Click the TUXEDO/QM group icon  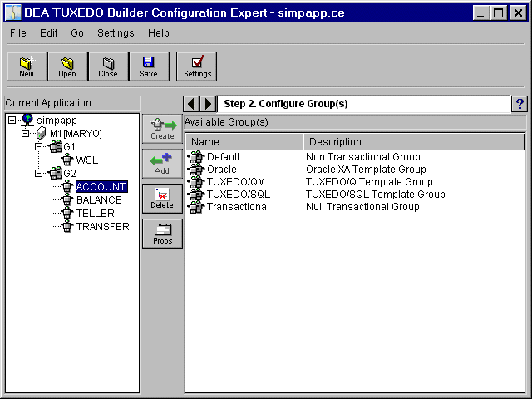point(196,182)
